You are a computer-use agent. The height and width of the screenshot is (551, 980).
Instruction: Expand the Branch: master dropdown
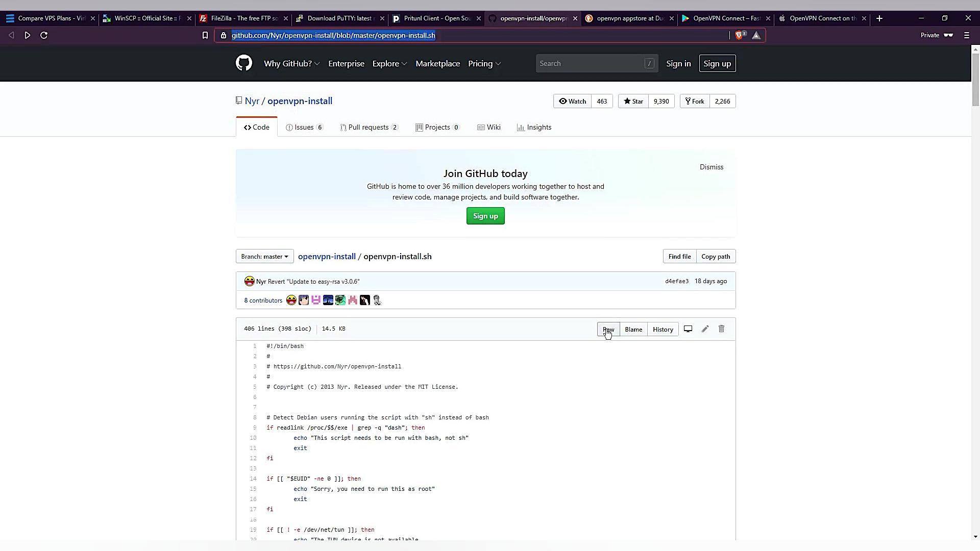(264, 257)
